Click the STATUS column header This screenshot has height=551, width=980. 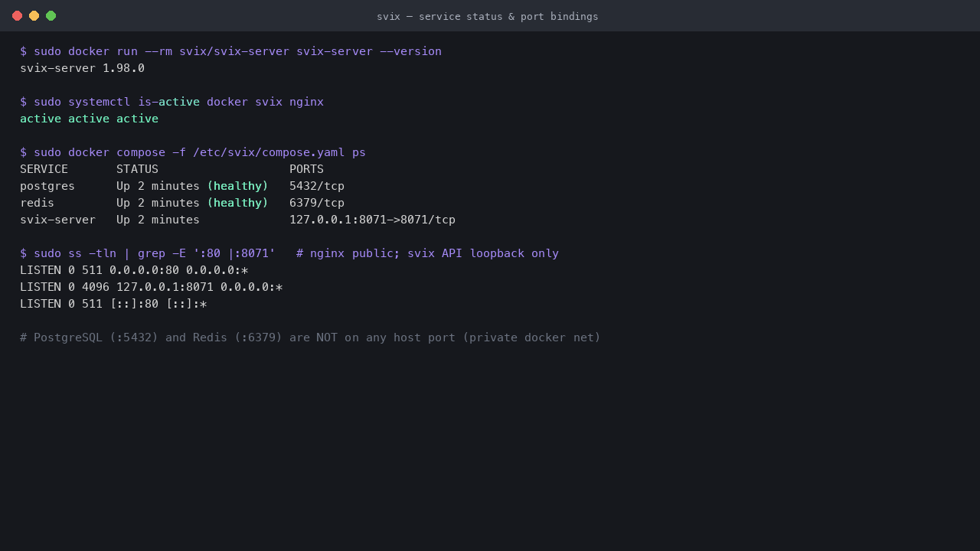coord(137,169)
